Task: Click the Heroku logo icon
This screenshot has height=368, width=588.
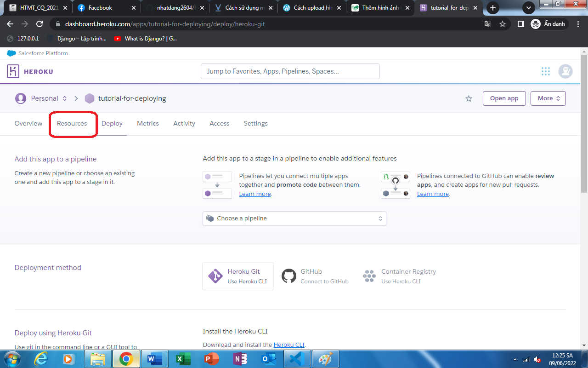Action: point(13,71)
